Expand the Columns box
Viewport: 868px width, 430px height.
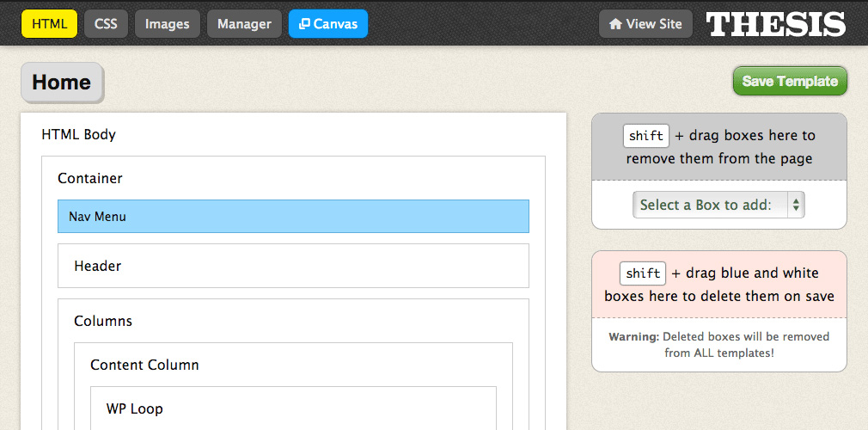click(103, 321)
